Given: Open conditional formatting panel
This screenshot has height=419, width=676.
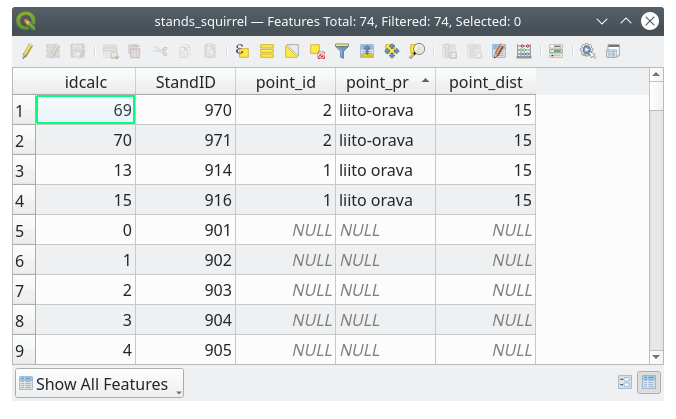Looking at the screenshot, I should 556,51.
